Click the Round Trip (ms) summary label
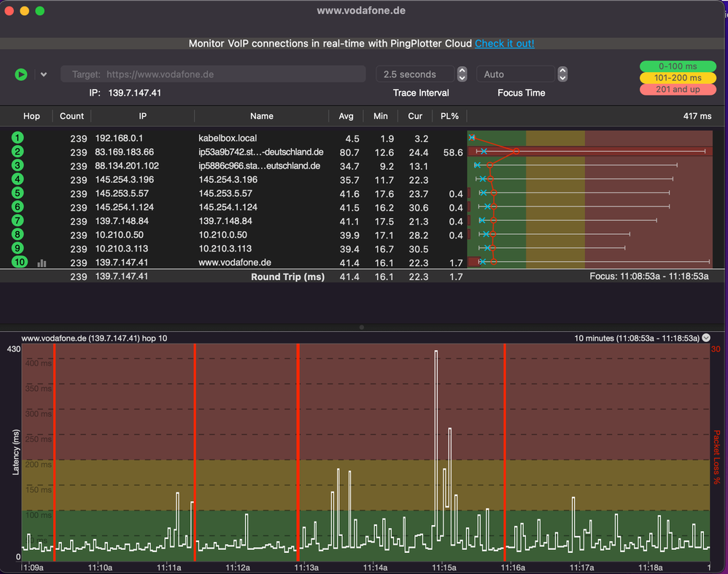Viewport: 728px width, 574px height. pyautogui.click(x=288, y=276)
